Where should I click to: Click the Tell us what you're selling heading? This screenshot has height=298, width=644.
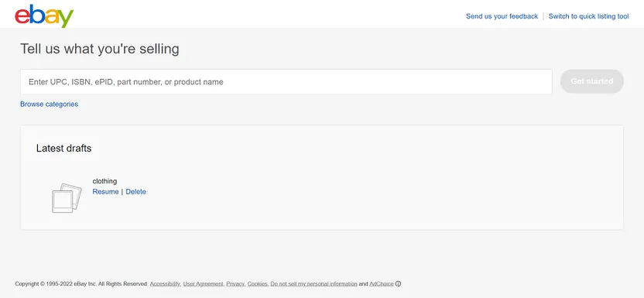click(100, 50)
